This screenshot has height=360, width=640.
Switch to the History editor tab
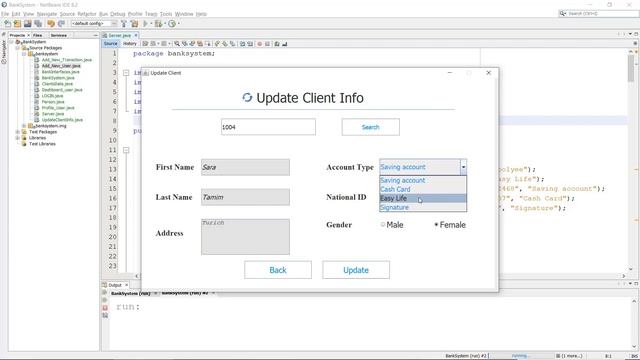point(130,44)
